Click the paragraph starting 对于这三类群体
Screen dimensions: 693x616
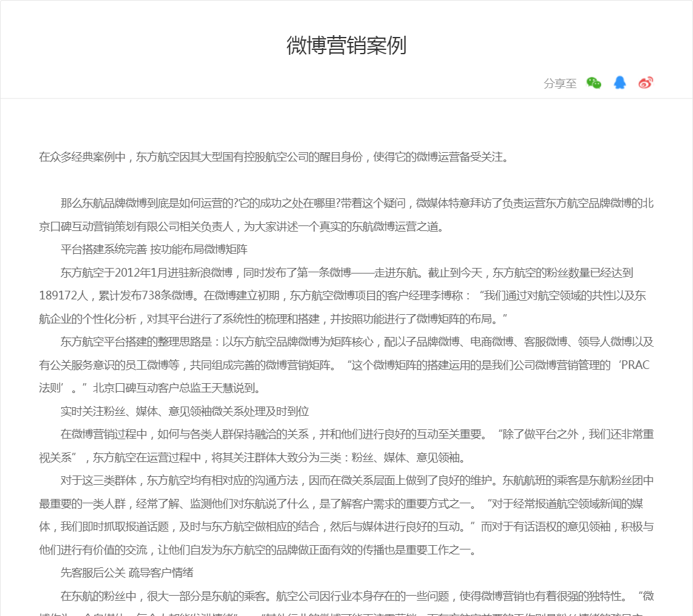tap(346, 515)
